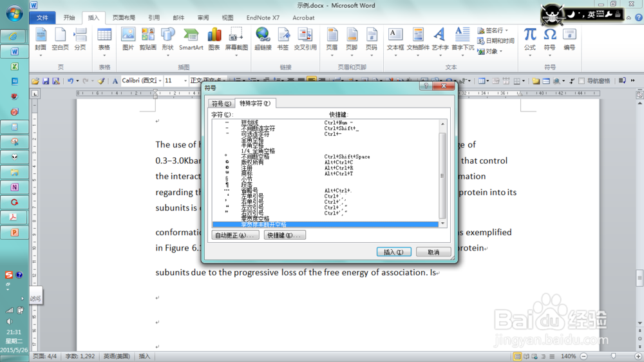644x362 pixels.
Task: Toggle the tab stop selector on ruler
Action: click(35, 93)
